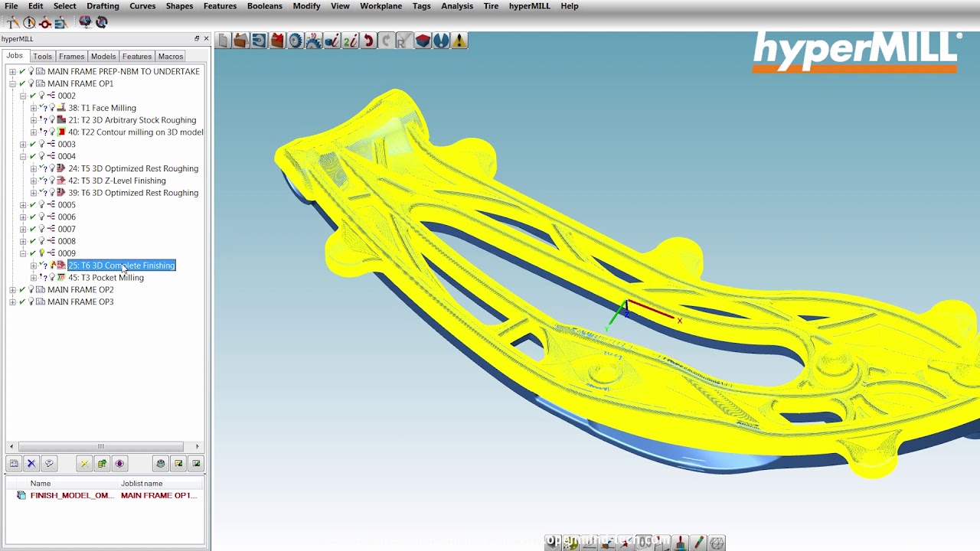Switch to the Macros tab

[x=171, y=57]
